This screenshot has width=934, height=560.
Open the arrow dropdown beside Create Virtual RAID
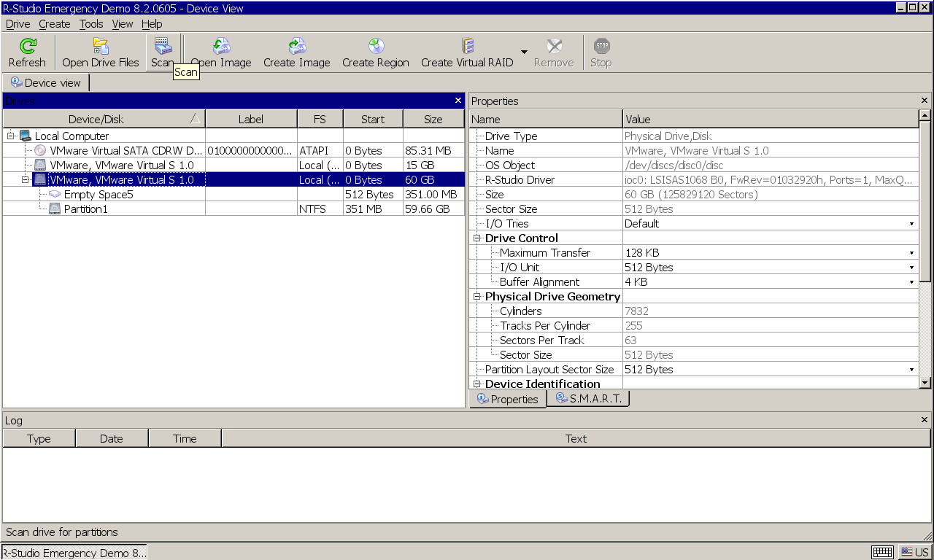point(524,52)
